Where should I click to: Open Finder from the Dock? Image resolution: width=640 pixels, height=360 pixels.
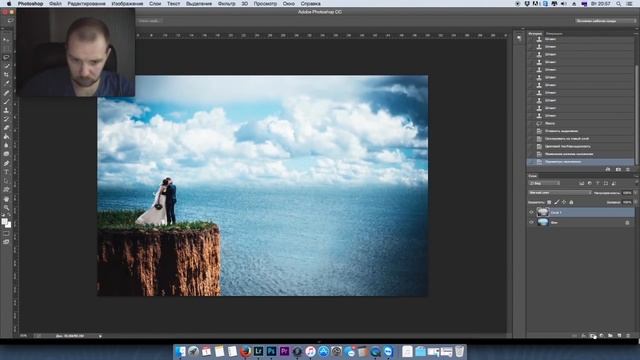(180, 351)
